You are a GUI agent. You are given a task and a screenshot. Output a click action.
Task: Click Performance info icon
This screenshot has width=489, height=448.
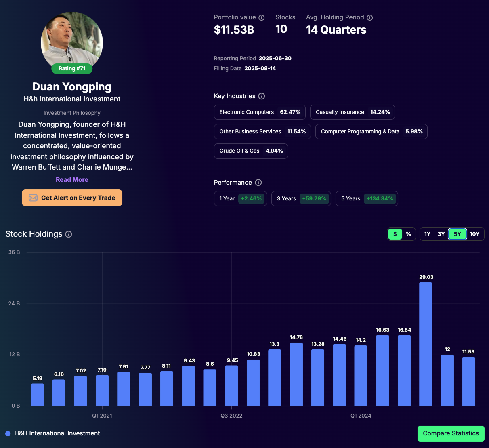tap(258, 183)
